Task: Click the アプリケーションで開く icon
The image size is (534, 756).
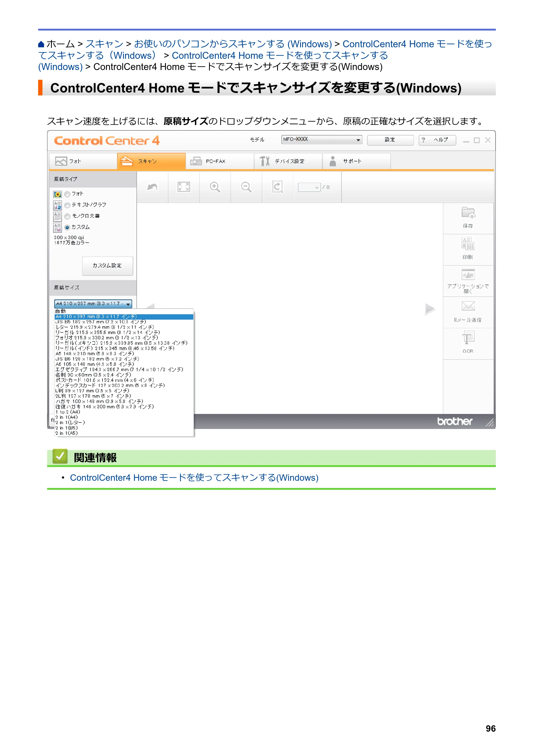Action: point(468,275)
